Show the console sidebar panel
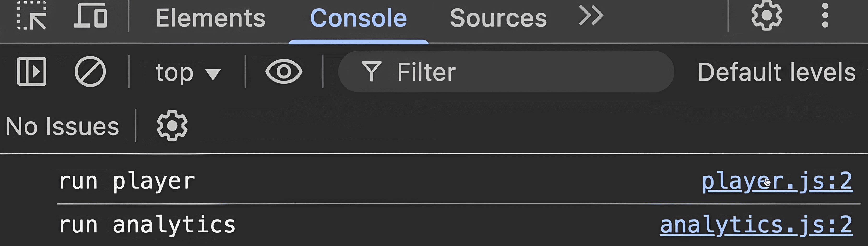868x246 pixels. click(32, 72)
